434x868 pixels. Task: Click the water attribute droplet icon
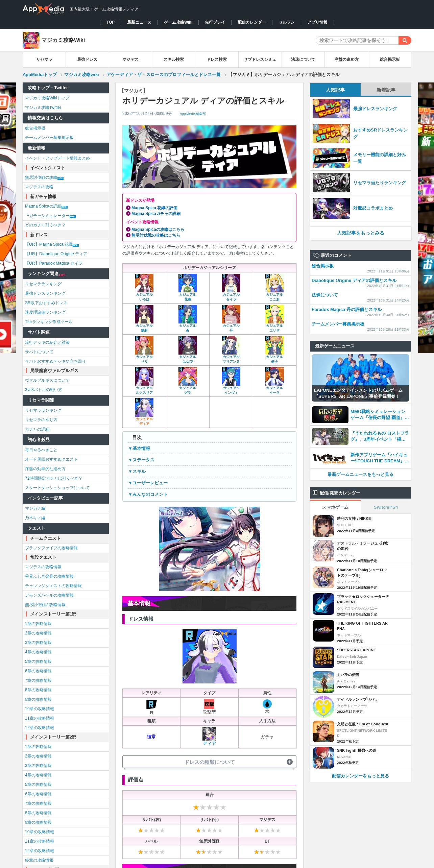[x=267, y=704]
